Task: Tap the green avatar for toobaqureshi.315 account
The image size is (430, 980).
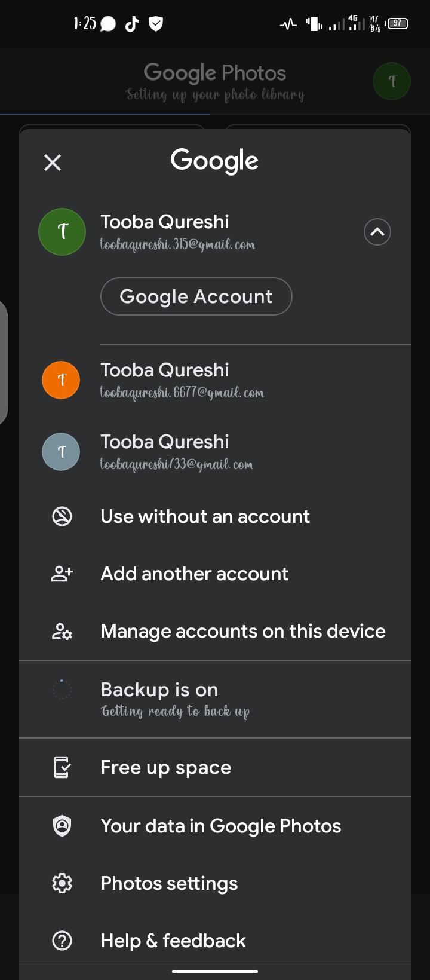Action: pos(62,232)
